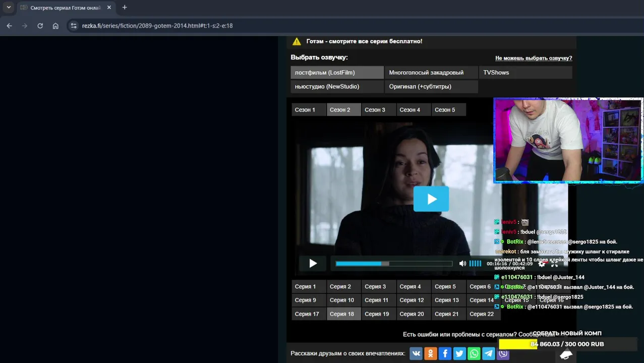Select Оригинал (+субтитры) audio option

(431, 87)
